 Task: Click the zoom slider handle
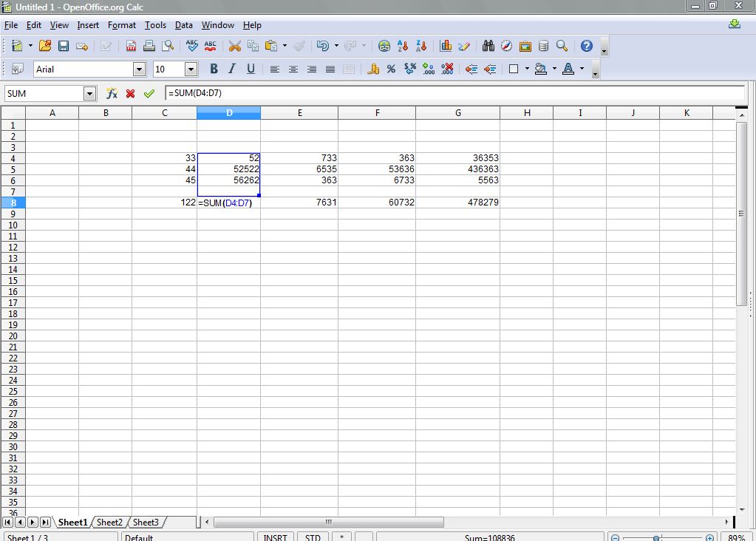(656, 537)
